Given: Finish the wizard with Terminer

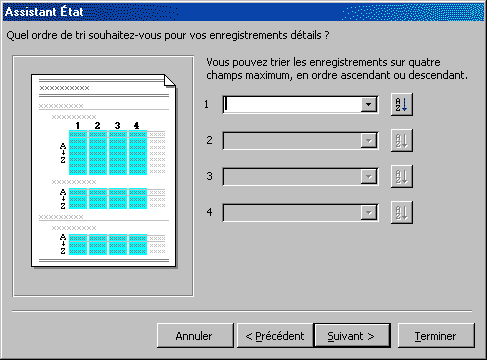Looking at the screenshot, I should click(x=436, y=336).
